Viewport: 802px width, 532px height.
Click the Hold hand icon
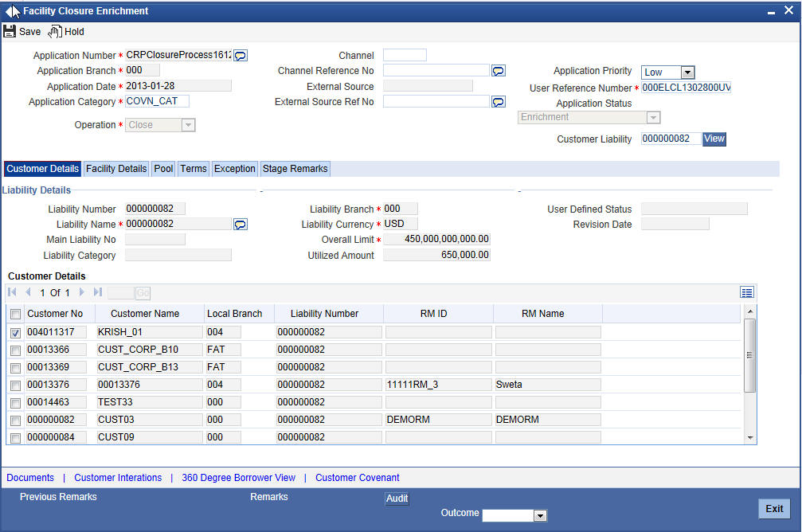pyautogui.click(x=55, y=32)
